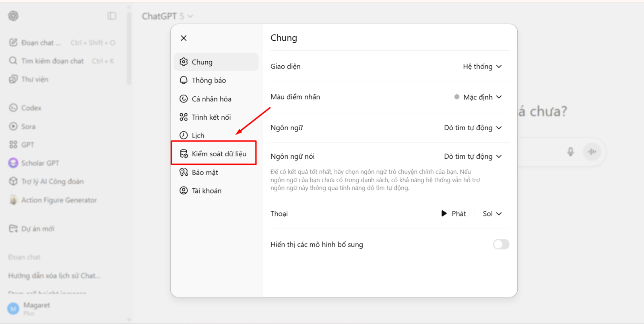Open Thư viện in the sidebar
The image size is (644, 324).
tap(62, 79)
